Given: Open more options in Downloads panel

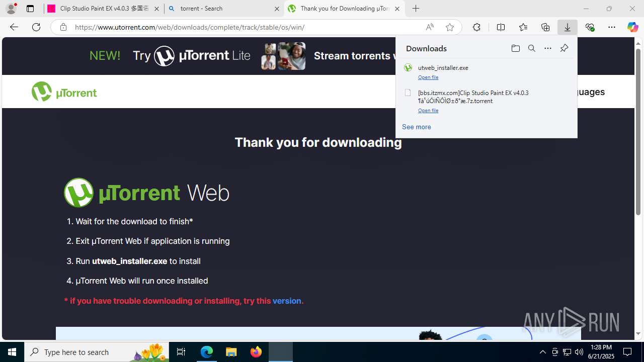Looking at the screenshot, I should coord(547,48).
